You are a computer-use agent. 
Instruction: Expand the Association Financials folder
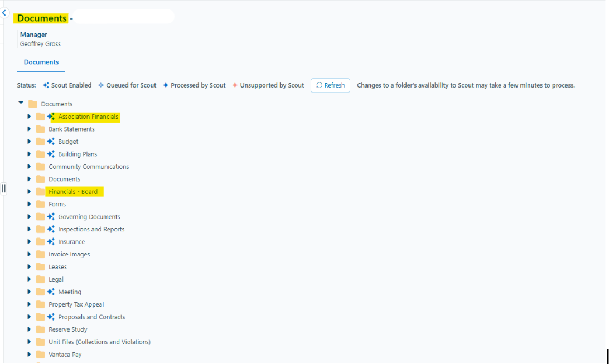click(29, 117)
